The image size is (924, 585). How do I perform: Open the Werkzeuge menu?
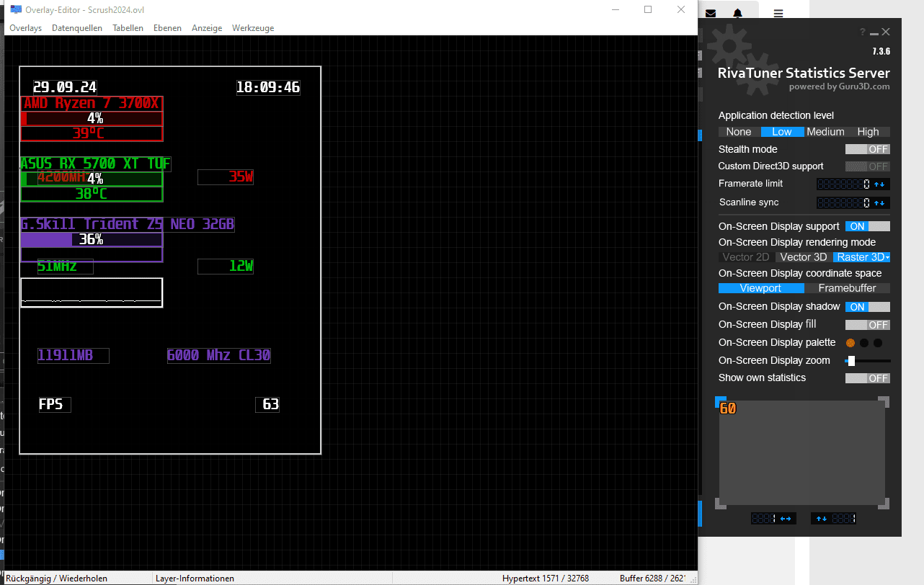253,28
